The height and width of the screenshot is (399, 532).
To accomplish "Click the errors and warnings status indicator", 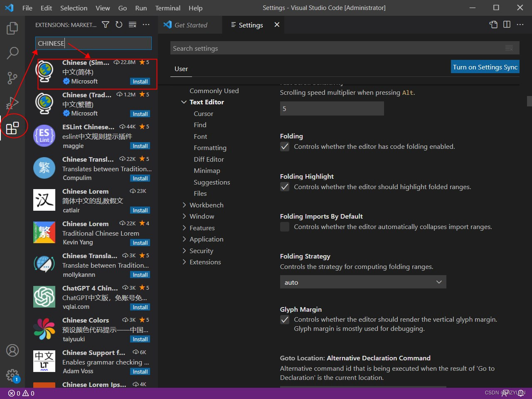I will coord(21,393).
